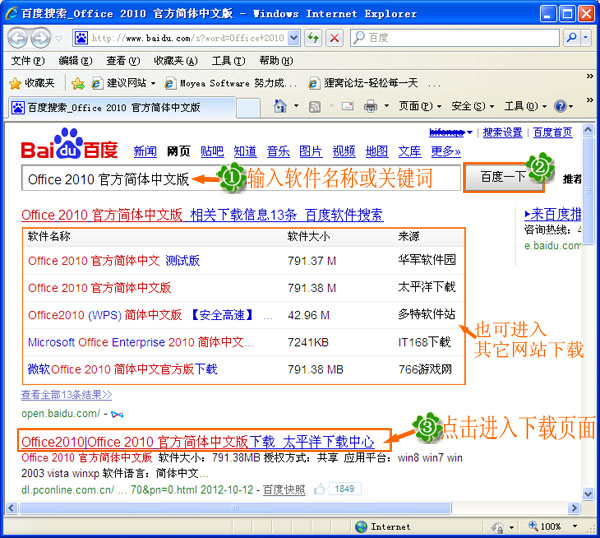Open the Home icon dropdown arrow
Image resolution: width=600 pixels, height=538 pixels.
coord(296,106)
